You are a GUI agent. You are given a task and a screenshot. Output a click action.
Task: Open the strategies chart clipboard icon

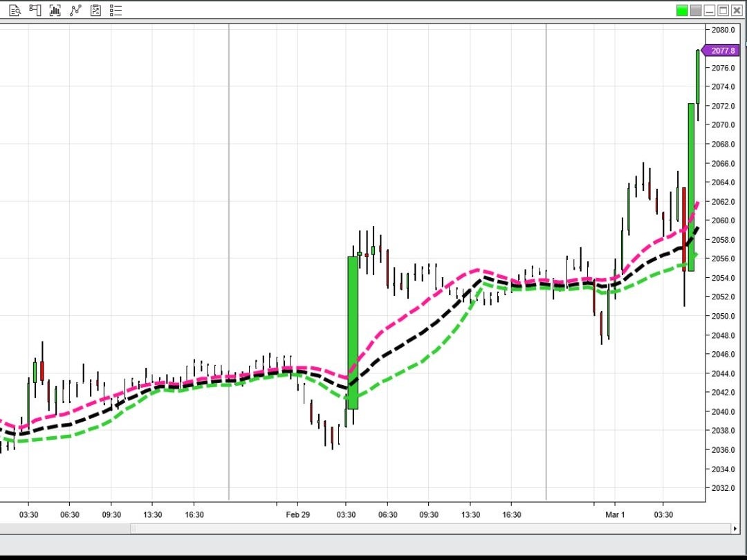95,10
